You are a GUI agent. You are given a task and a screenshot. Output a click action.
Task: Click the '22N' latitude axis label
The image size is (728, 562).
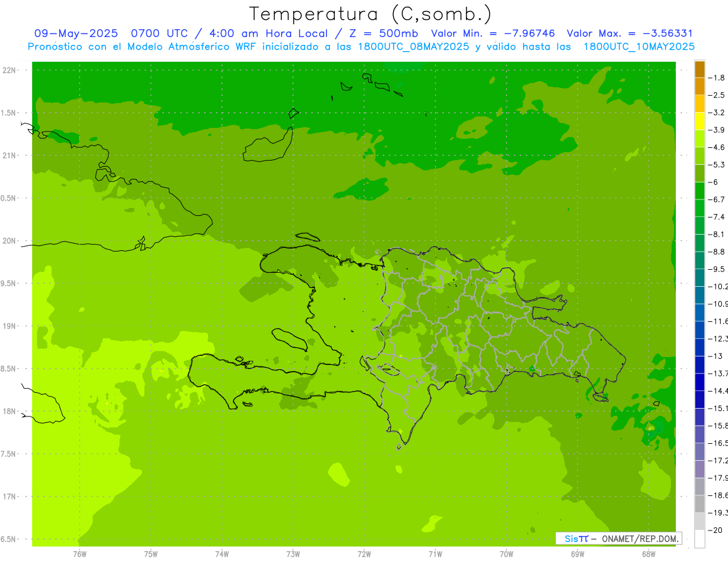(10, 70)
